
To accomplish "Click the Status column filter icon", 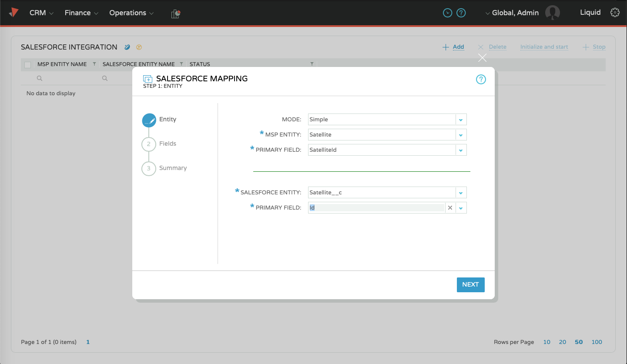I will pos(312,64).
